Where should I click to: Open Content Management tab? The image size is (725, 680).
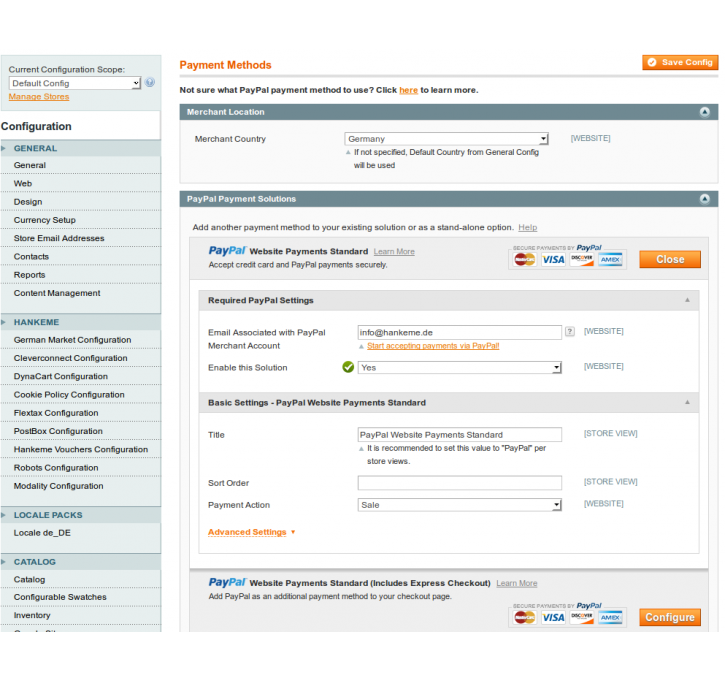pyautogui.click(x=80, y=293)
